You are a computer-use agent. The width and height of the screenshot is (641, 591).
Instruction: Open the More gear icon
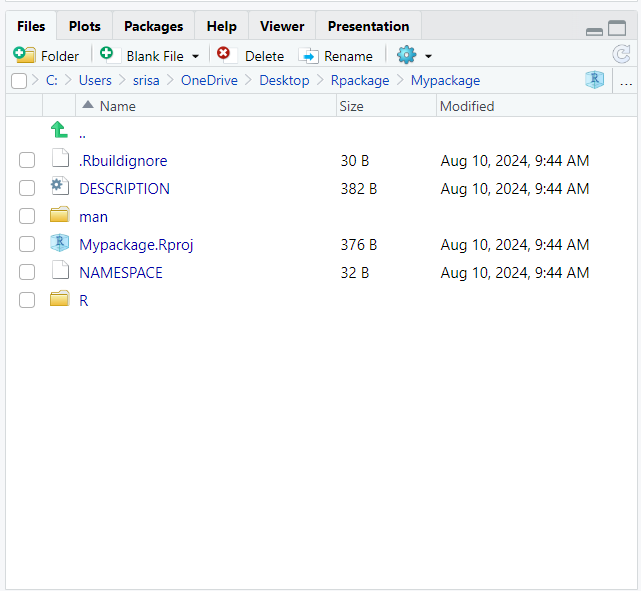click(406, 55)
